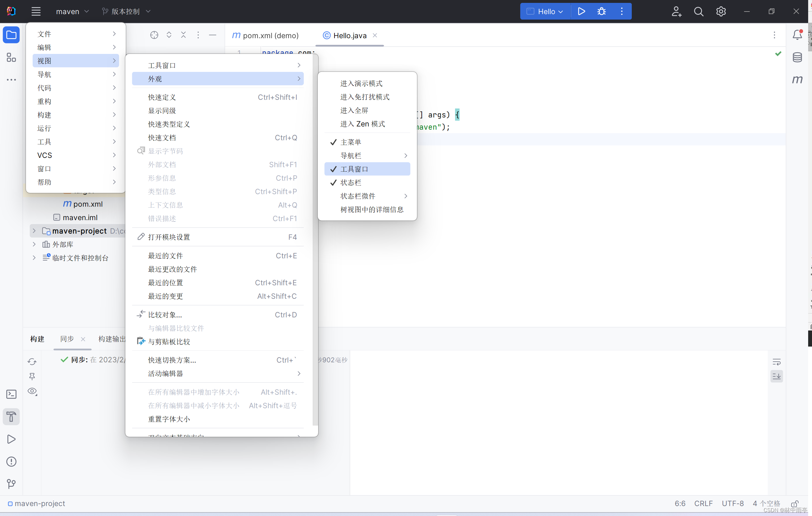Toggle the 工具窗口 checkmark item

pos(367,169)
